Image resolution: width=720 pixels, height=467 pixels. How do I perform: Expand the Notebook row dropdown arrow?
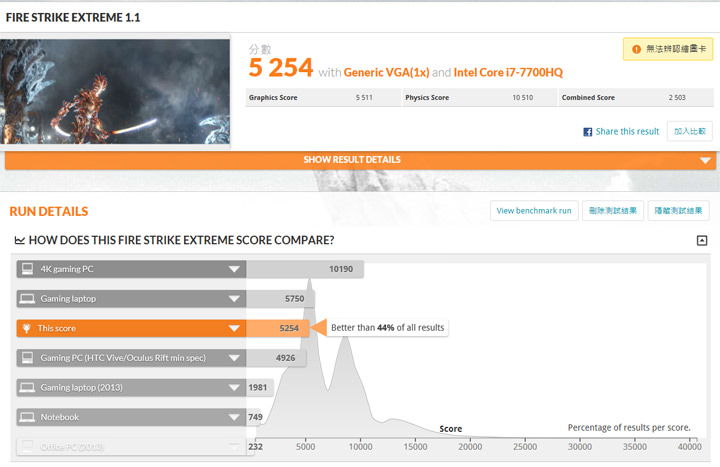pyautogui.click(x=234, y=417)
